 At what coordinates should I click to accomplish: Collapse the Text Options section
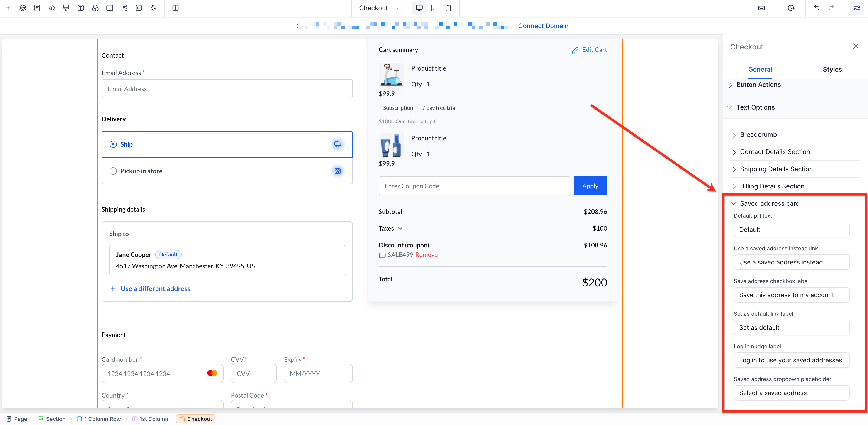755,107
